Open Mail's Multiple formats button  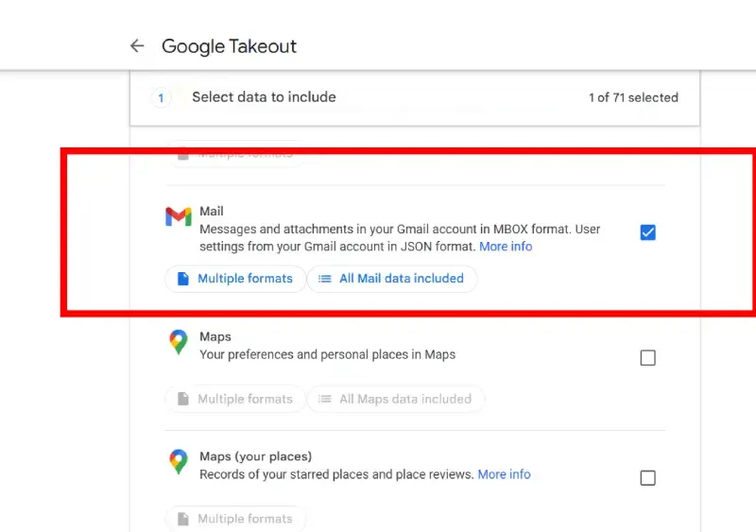pyautogui.click(x=235, y=279)
